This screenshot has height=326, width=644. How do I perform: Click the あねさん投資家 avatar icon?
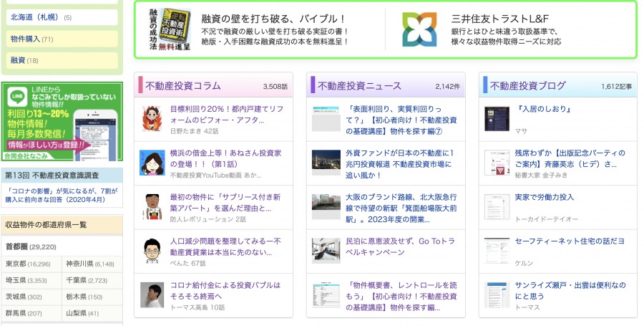point(152,163)
